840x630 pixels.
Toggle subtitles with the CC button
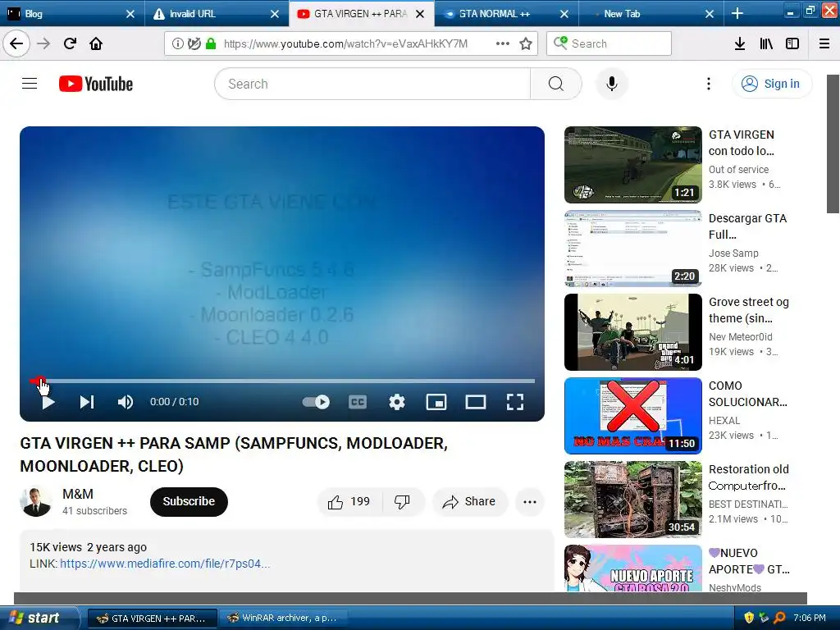[x=358, y=402]
